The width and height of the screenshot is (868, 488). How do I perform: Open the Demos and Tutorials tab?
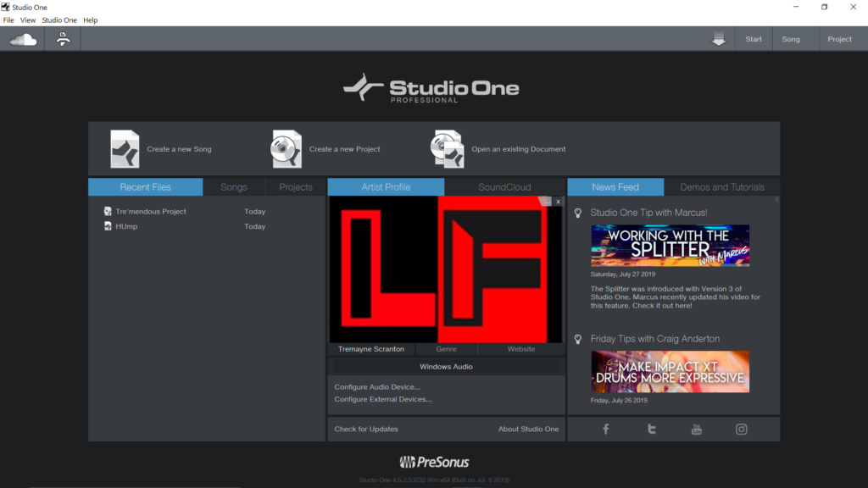(x=722, y=187)
